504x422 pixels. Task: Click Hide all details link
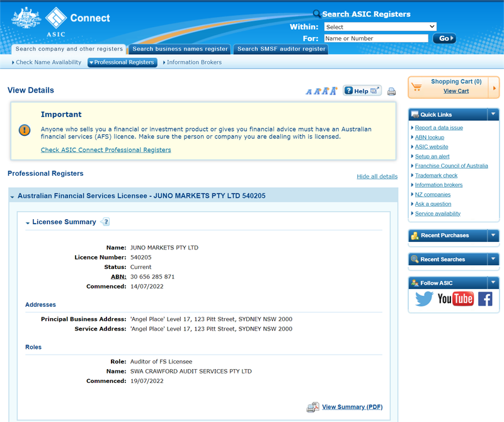[x=377, y=176]
